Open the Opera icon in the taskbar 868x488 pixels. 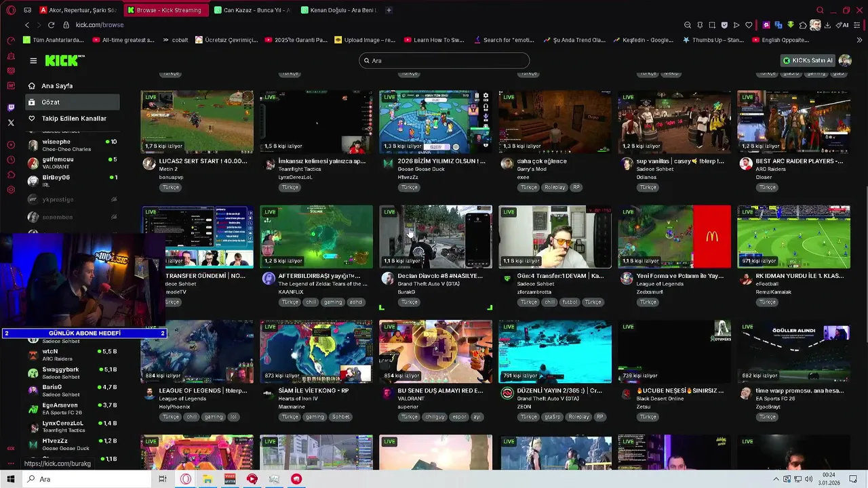(x=186, y=479)
